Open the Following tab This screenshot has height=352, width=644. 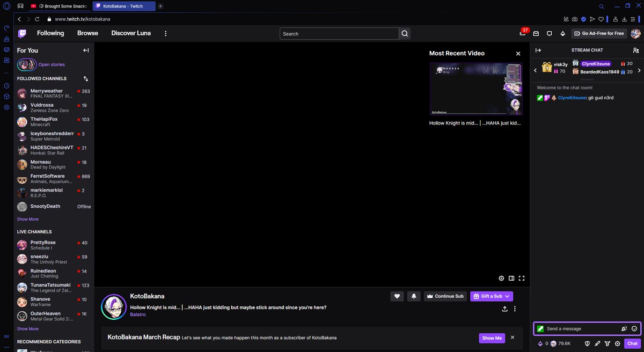50,33
